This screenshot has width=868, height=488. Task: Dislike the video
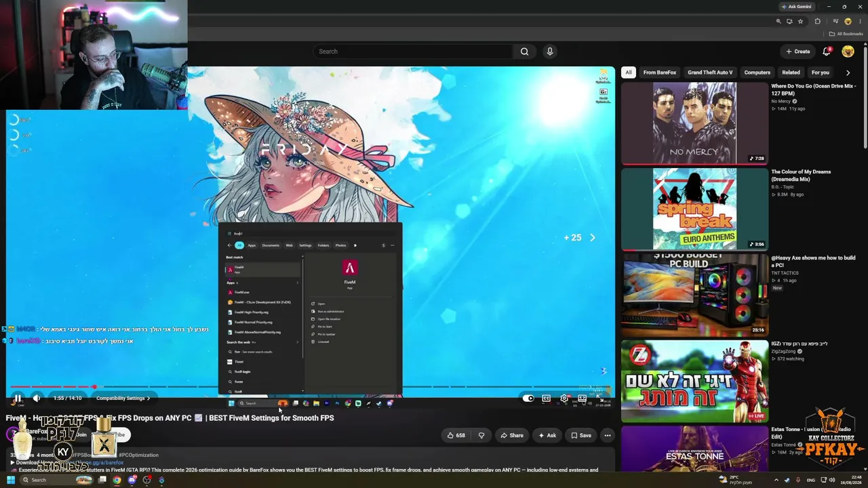point(481,435)
